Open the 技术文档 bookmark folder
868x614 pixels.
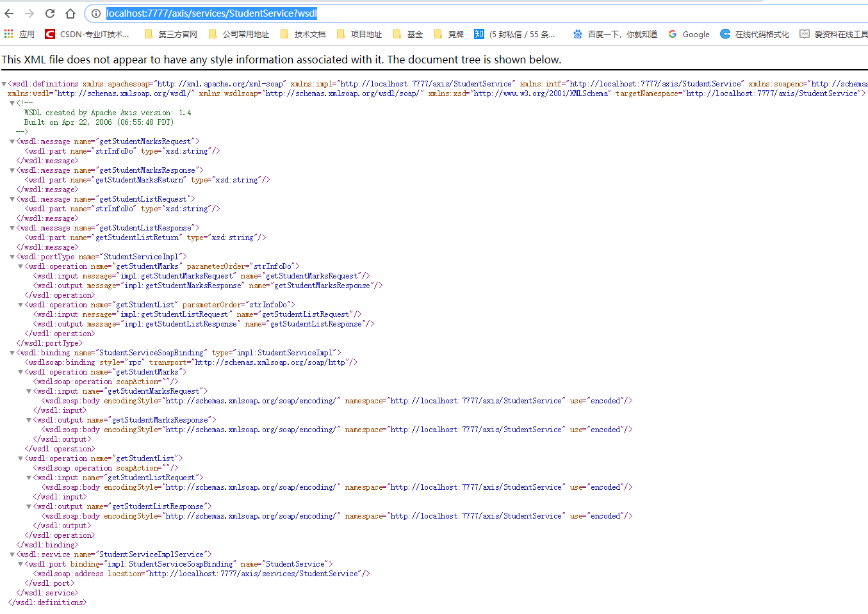pyautogui.click(x=303, y=34)
